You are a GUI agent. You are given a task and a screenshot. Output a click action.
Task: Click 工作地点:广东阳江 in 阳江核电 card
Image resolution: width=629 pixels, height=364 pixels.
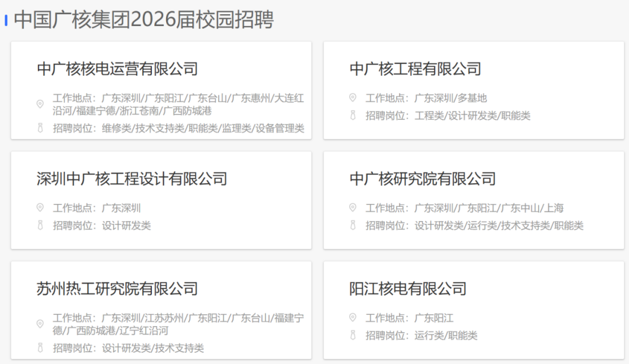click(410, 318)
